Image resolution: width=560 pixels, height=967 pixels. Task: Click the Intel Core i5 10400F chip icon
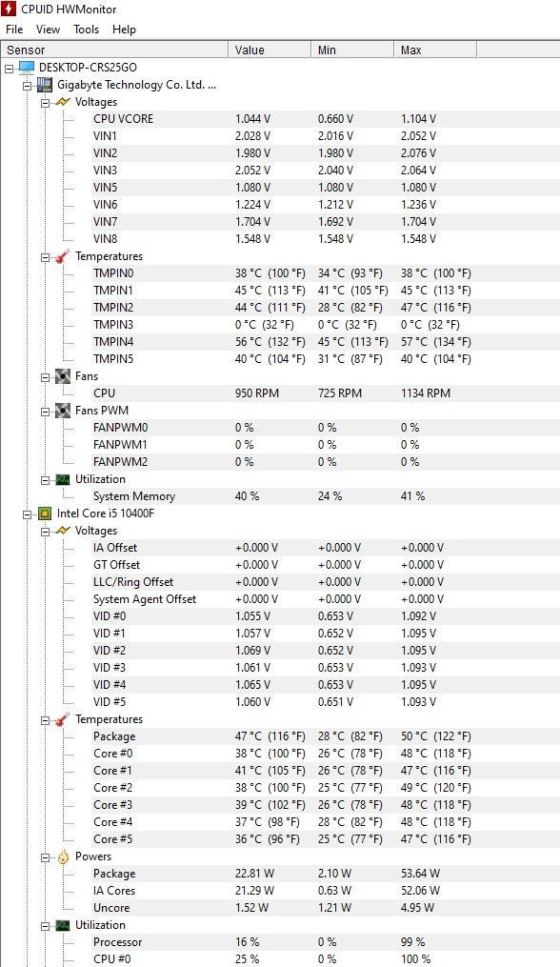pyautogui.click(x=45, y=514)
